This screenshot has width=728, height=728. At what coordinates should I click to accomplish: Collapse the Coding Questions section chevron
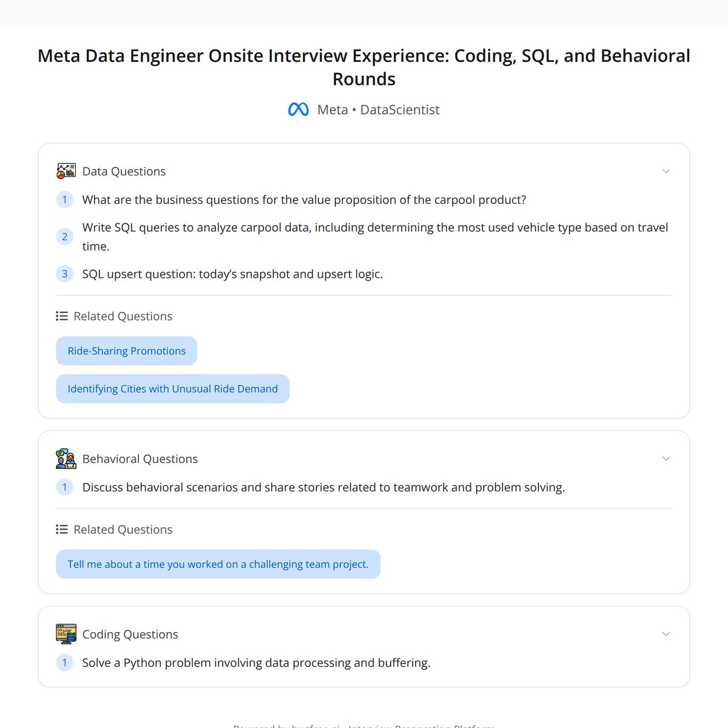click(666, 634)
